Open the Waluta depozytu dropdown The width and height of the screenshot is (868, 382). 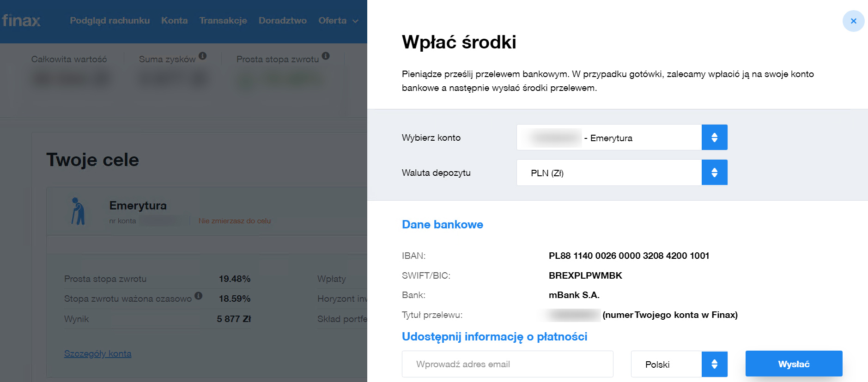[622, 173]
